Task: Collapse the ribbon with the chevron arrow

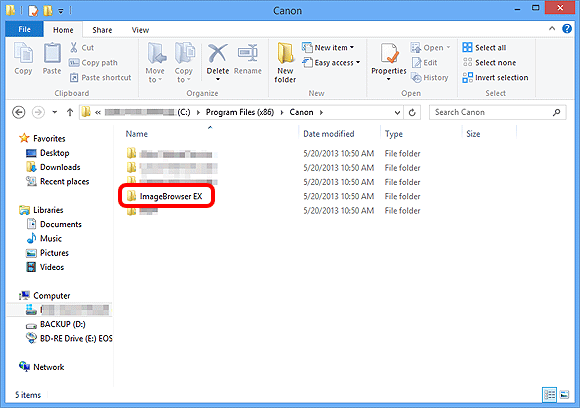Action: point(552,28)
